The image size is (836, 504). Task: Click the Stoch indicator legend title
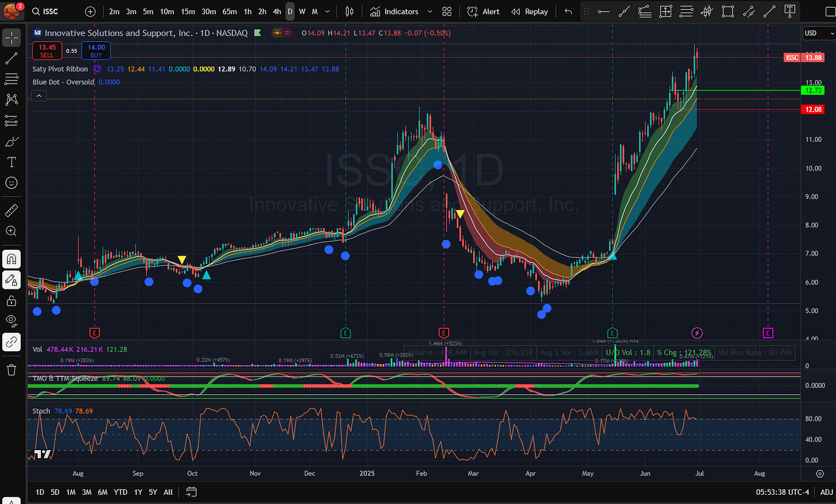(x=41, y=411)
